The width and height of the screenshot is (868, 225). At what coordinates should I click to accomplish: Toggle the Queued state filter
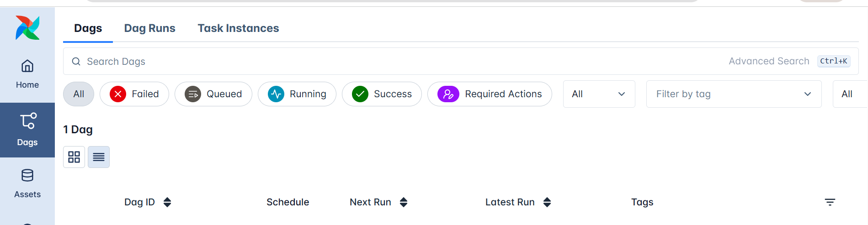tap(213, 94)
